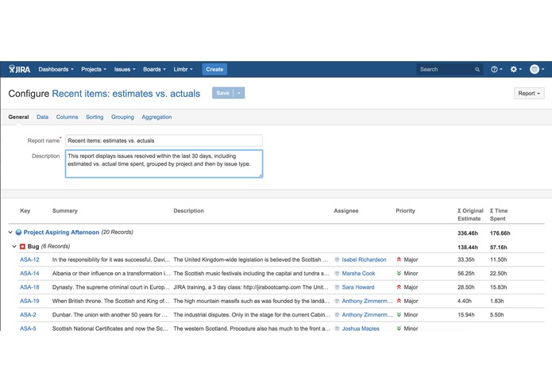Screen dimensions: 552x392
Task: Click the Σ Time Spent column header
Action: pyautogui.click(x=499, y=214)
